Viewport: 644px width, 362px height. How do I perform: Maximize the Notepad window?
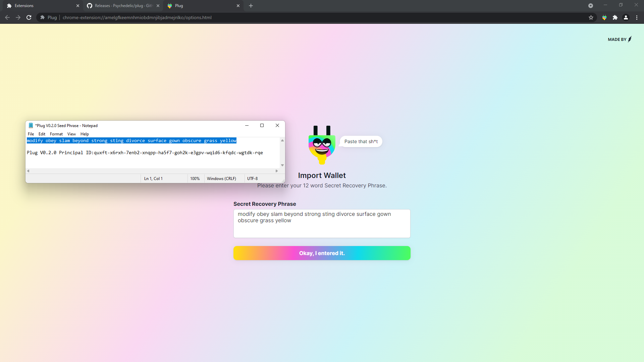click(x=262, y=125)
